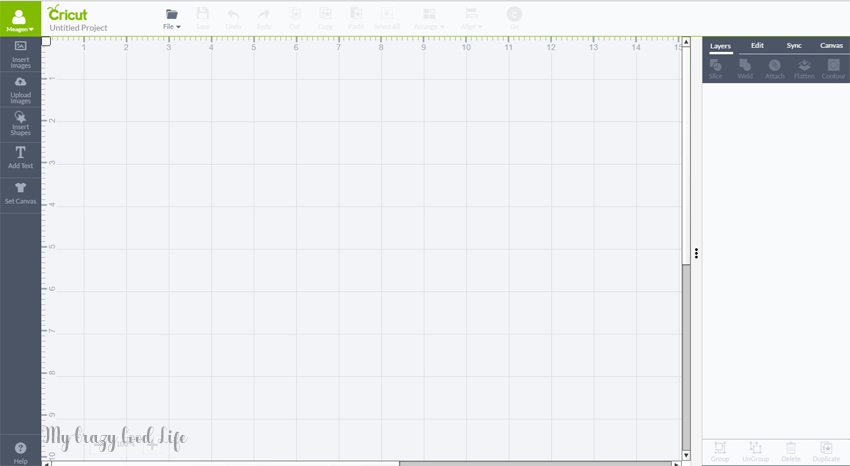Viewport: 850px width, 466px height.
Task: Click the vertical scrollbar down arrow
Action: coord(686,455)
